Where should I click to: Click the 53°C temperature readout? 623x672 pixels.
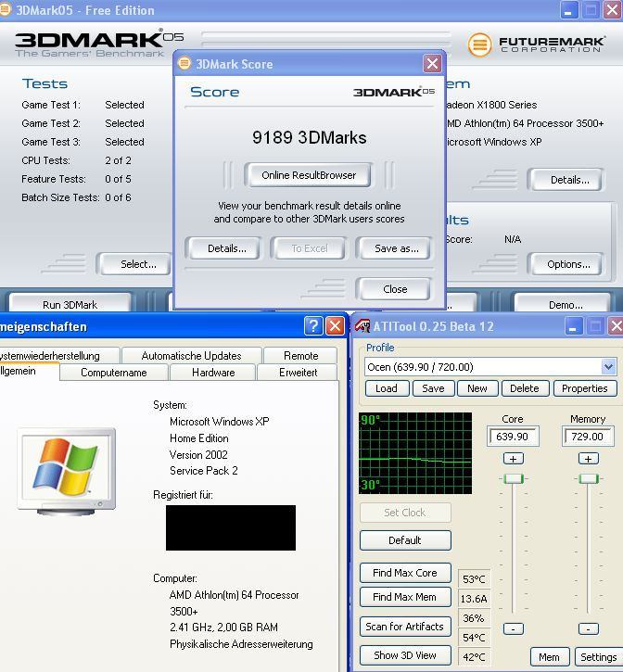click(474, 579)
